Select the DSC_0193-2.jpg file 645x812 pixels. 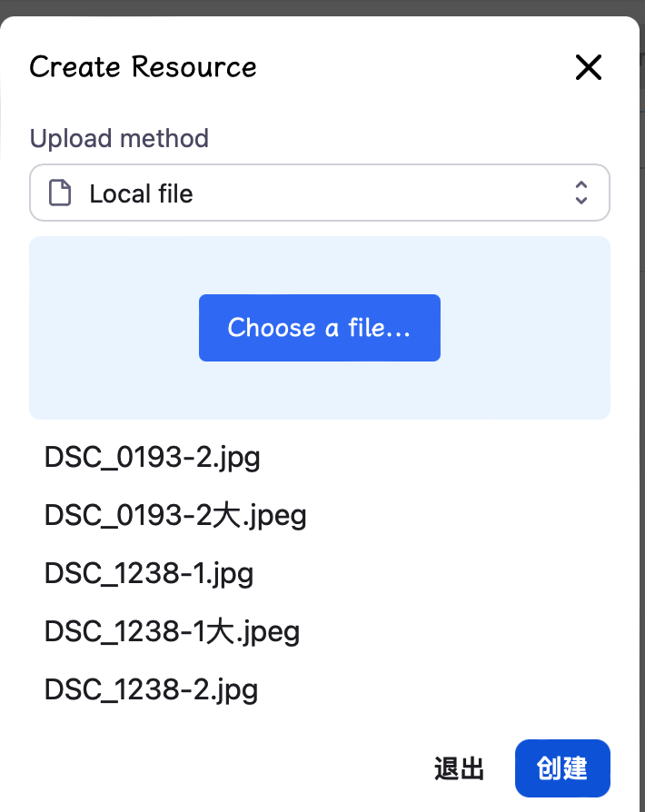pyautogui.click(x=152, y=458)
